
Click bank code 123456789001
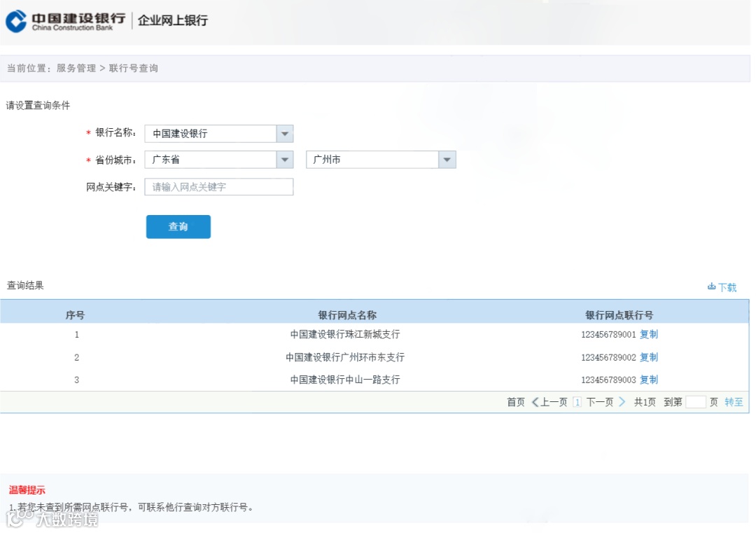coord(608,334)
